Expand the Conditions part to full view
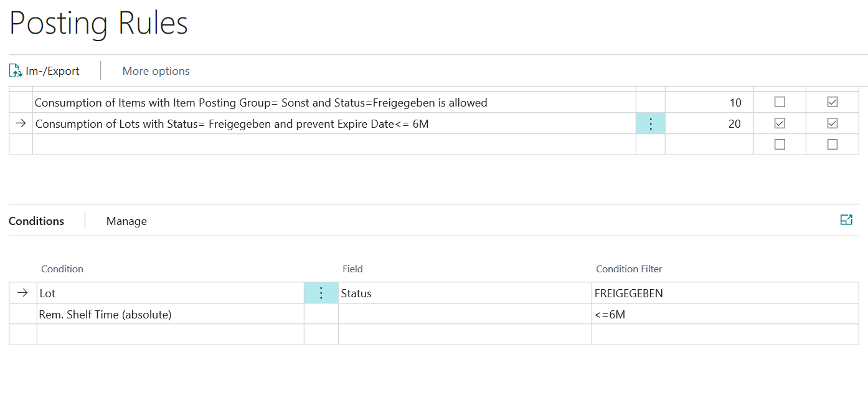 click(x=846, y=220)
